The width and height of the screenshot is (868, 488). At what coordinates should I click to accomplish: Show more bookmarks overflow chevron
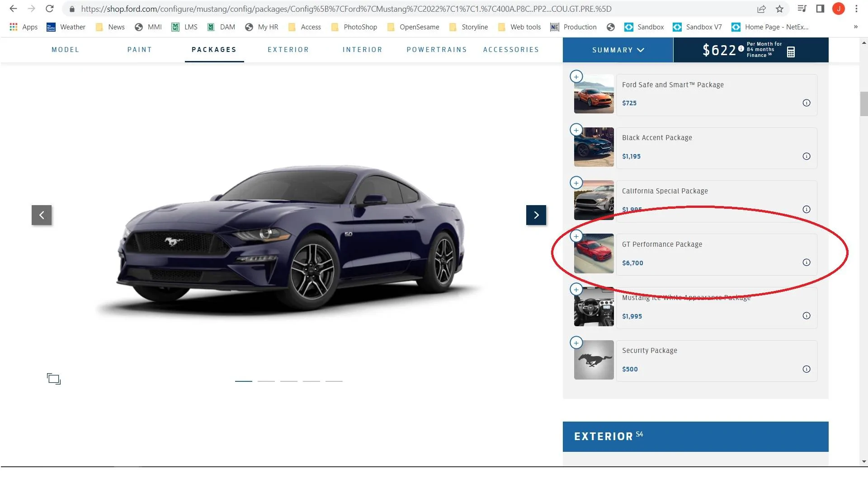click(855, 27)
